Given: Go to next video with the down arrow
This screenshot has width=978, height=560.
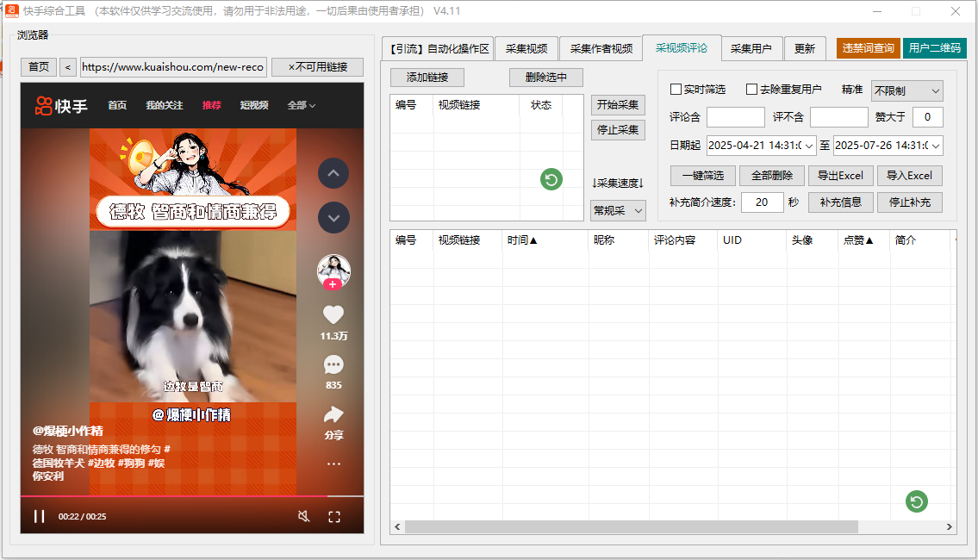Looking at the screenshot, I should point(333,216).
